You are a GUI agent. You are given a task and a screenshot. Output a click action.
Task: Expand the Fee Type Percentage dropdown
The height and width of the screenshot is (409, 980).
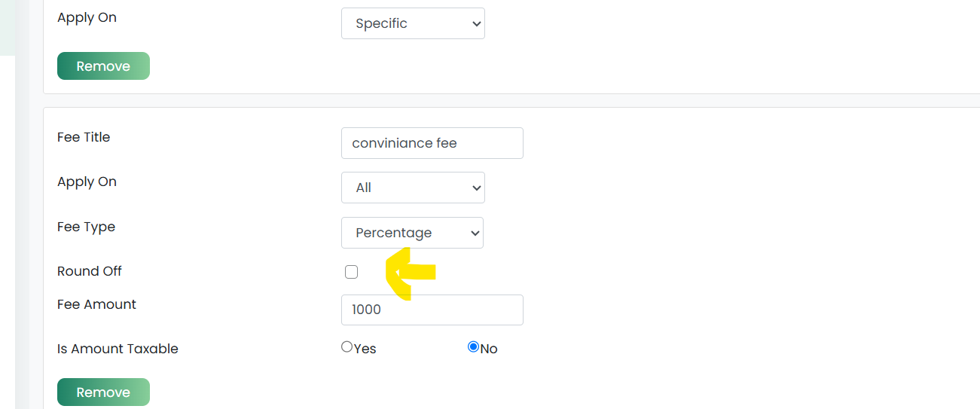coord(412,233)
